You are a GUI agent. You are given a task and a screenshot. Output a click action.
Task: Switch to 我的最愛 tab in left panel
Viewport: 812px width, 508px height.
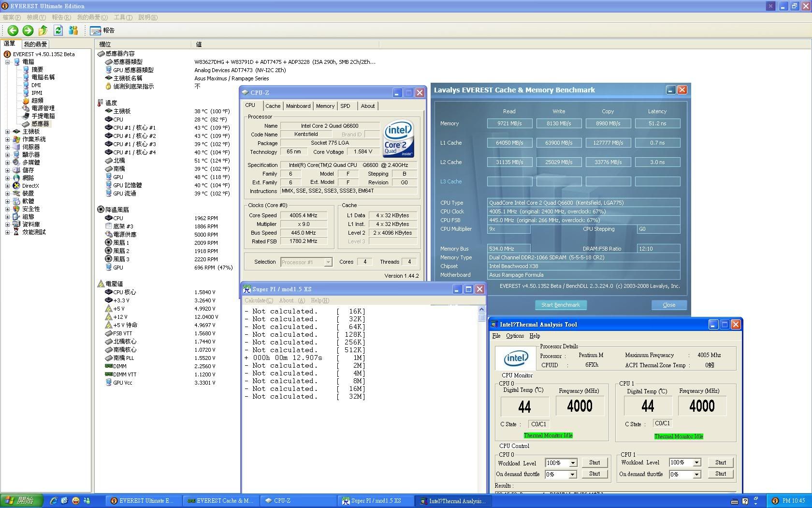35,44
